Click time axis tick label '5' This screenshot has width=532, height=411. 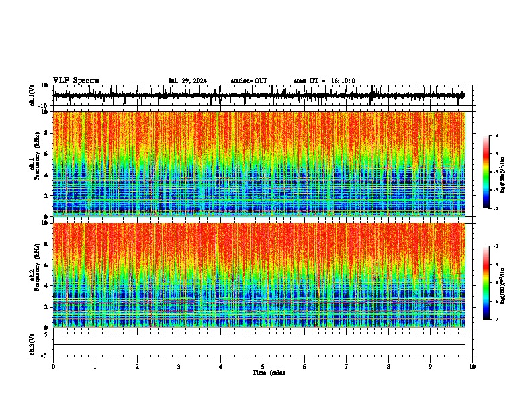[263, 367]
